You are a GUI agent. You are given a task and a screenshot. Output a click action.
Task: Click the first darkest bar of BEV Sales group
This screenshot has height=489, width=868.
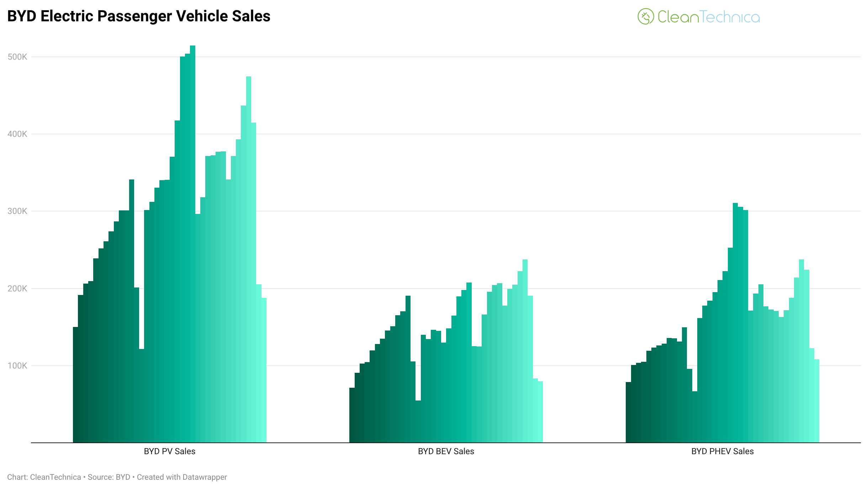click(x=352, y=415)
